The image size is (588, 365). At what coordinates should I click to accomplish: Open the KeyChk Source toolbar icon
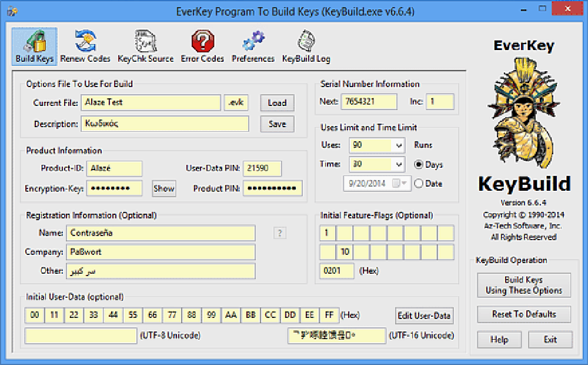point(145,47)
